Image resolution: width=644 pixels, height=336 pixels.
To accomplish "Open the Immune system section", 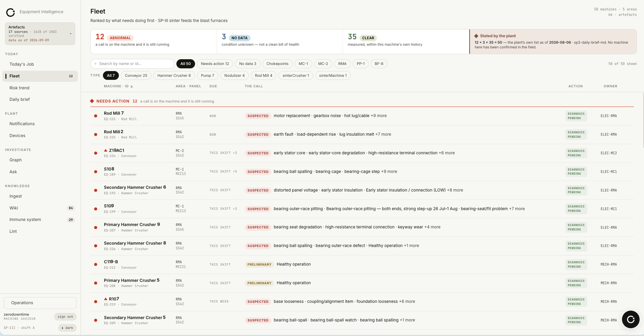I will (40, 220).
